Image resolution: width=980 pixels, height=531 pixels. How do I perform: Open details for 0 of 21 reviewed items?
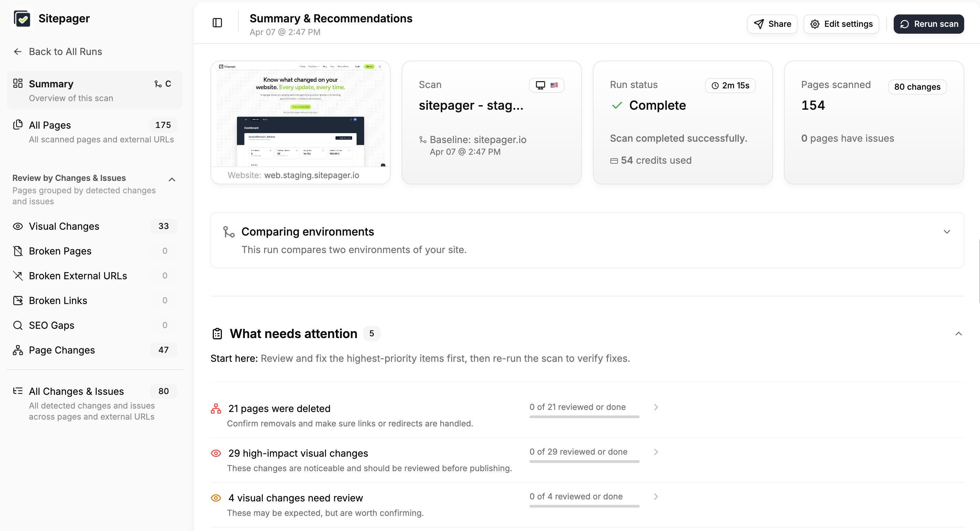655,407
